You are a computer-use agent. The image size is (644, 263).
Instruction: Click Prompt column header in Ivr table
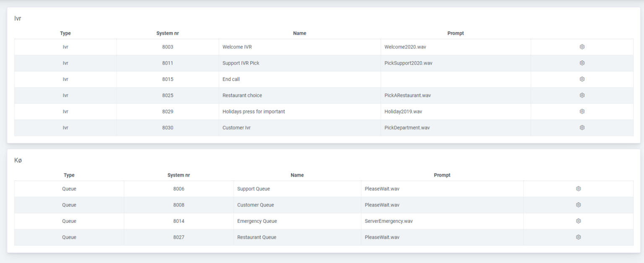(455, 34)
